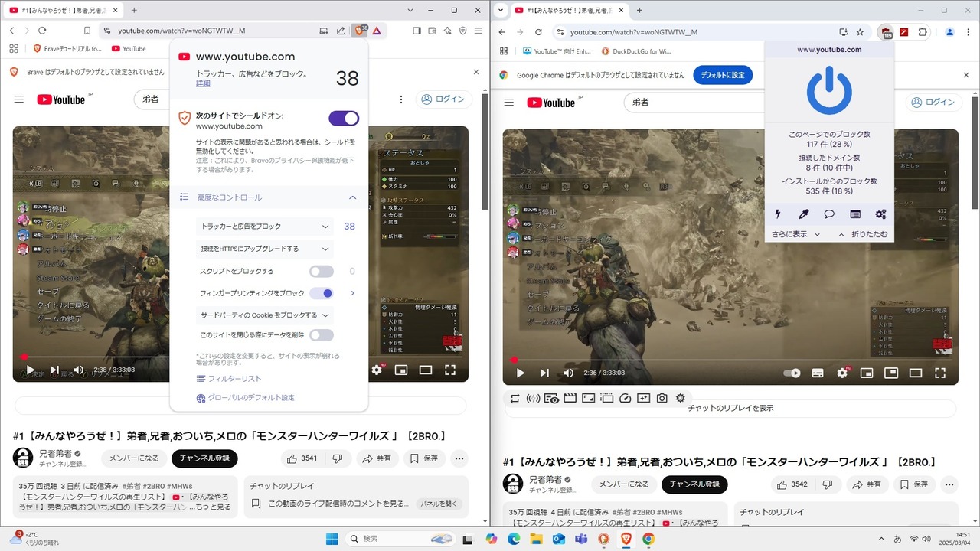Open Enhancer toolbar settings gear icon
Screen dimensions: 980x551
click(x=680, y=399)
